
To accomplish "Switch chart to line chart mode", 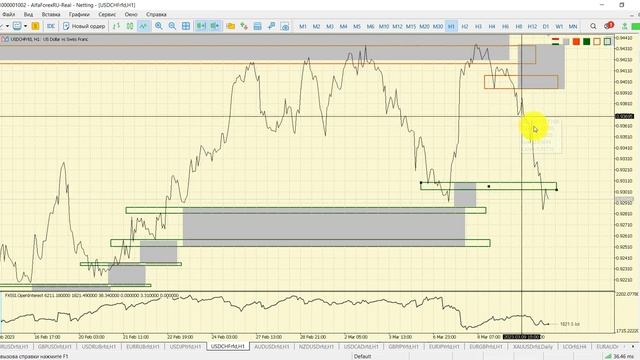I will [x=143, y=26].
